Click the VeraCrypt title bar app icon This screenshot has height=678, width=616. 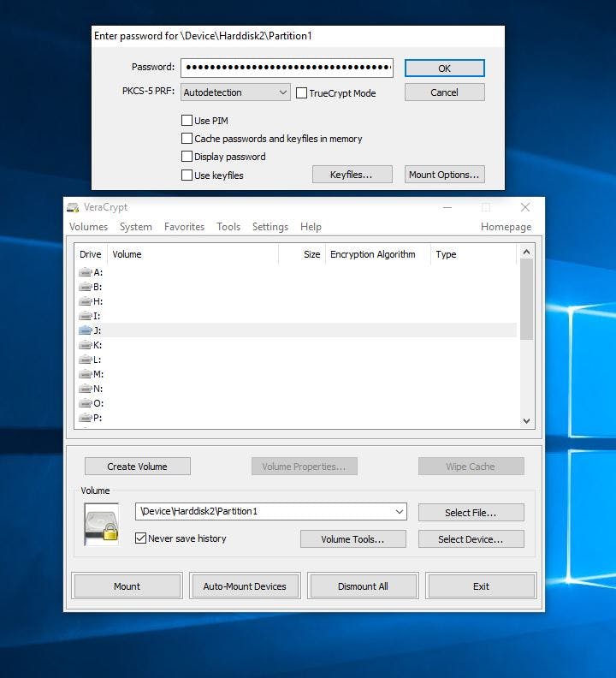[74, 207]
